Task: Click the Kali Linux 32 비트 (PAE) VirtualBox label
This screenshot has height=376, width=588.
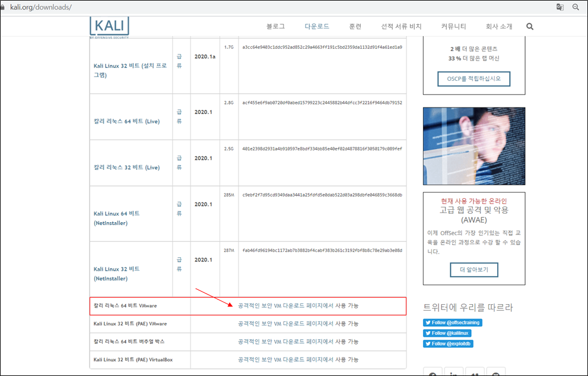Action: pyautogui.click(x=133, y=359)
